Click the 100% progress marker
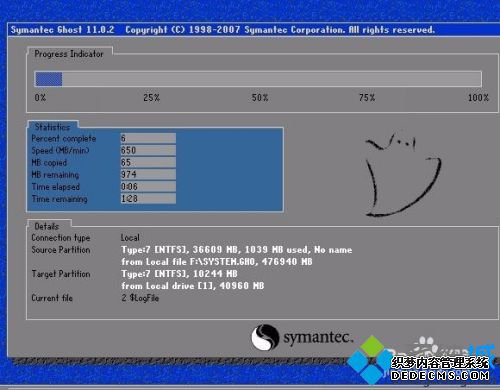This screenshot has height=390, width=500. 478,98
